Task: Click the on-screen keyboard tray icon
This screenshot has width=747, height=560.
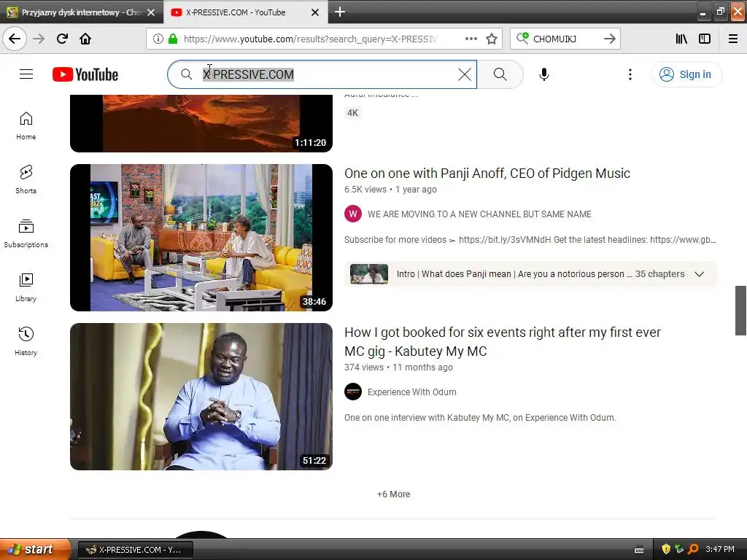Action: coord(639,550)
